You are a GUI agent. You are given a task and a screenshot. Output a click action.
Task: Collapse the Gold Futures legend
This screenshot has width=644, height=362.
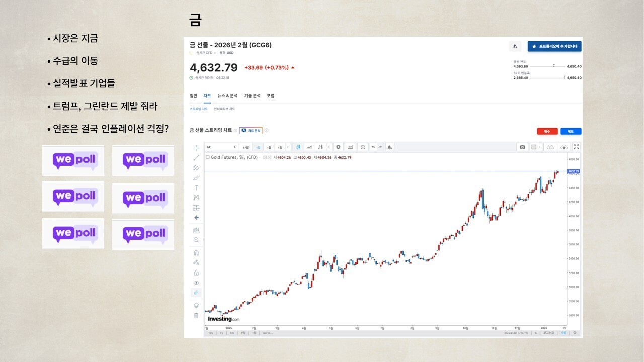coord(207,157)
